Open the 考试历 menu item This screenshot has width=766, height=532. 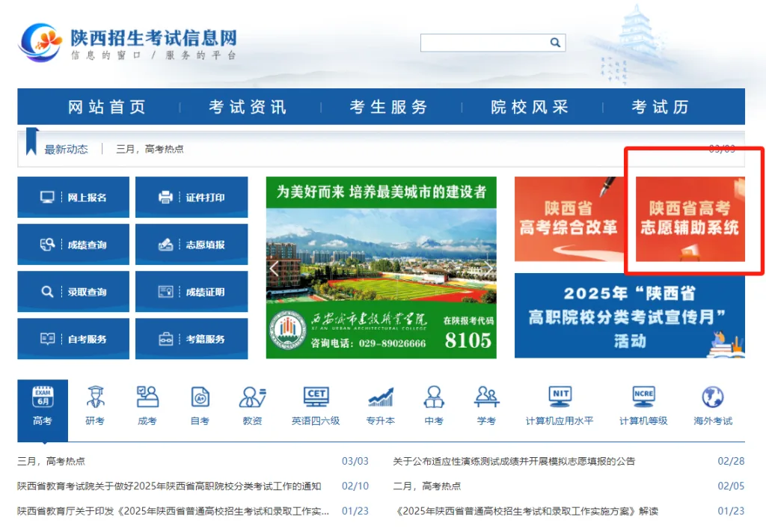pyautogui.click(x=660, y=106)
